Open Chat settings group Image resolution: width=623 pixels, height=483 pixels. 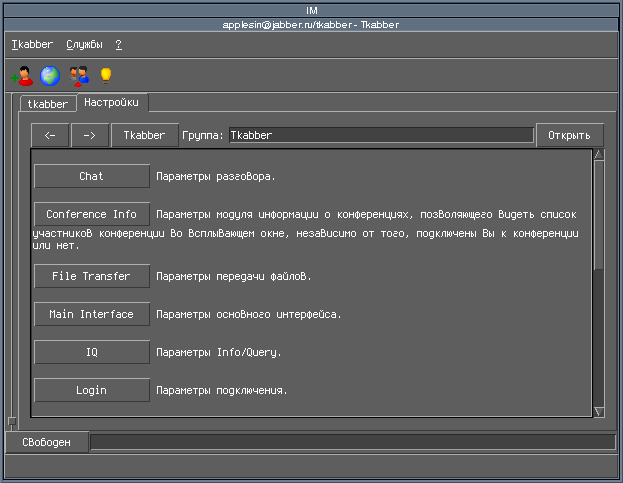tap(91, 176)
